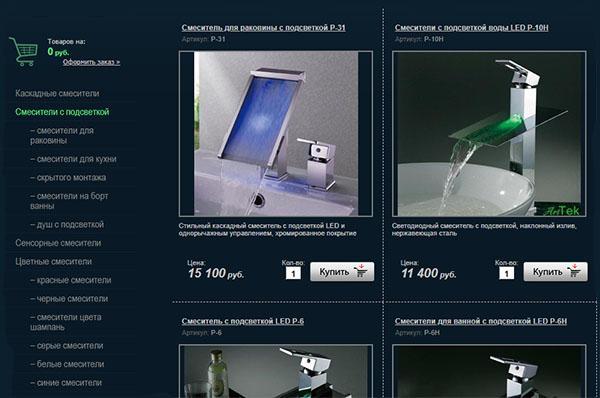Open 'смесители для раковины' subcategory
Screen dimensions: 600x398
pos(62,135)
